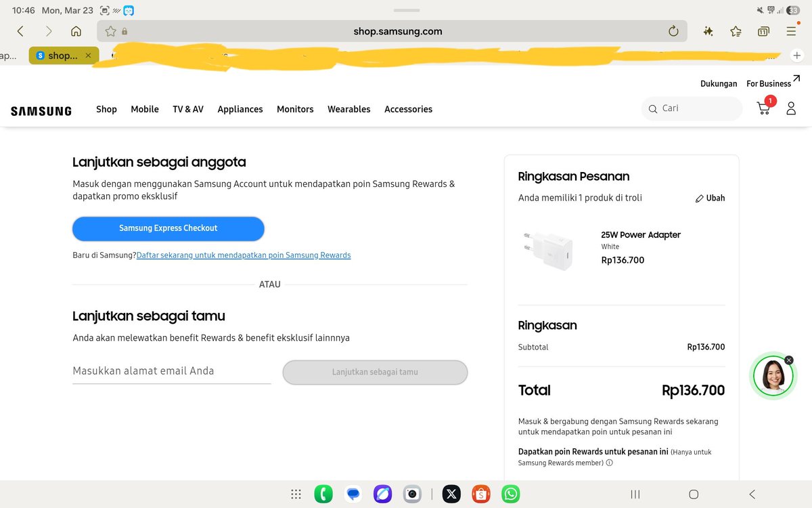Screen dimensions: 812x508
Task: Tap the system back navigation button
Action: pos(752,494)
